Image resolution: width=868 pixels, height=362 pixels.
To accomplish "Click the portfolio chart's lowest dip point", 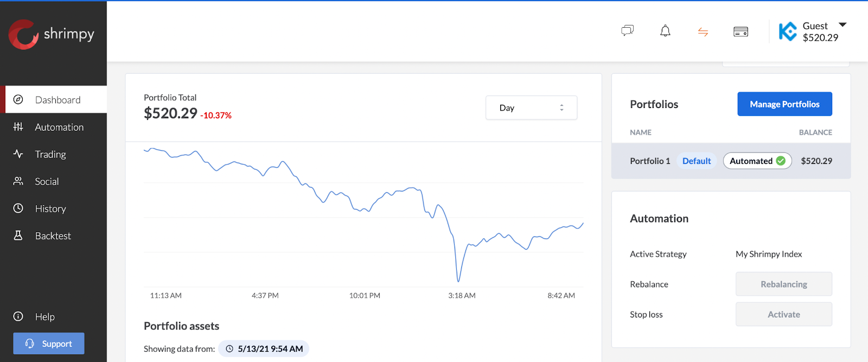I will [458, 281].
